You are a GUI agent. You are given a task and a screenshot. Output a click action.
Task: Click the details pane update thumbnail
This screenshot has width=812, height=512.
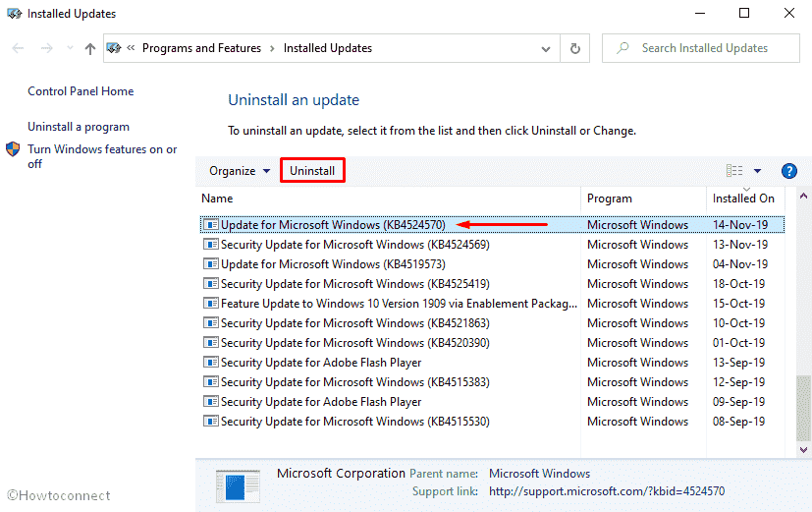coord(238,486)
